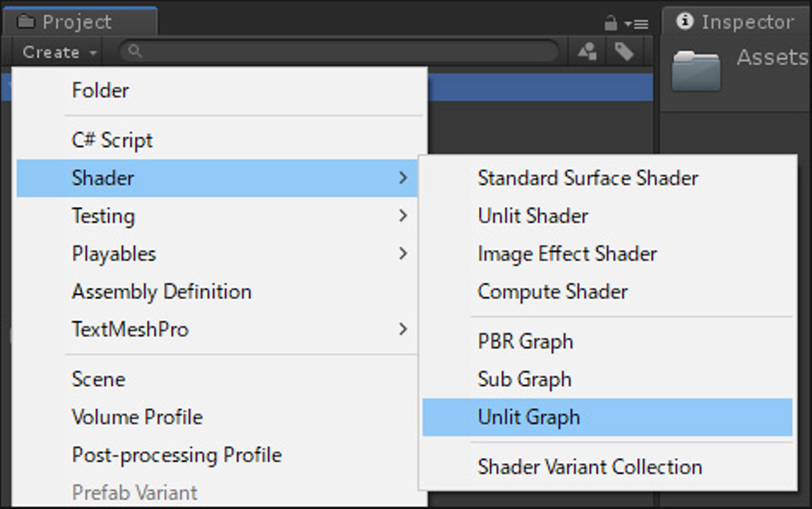Click the Assets folder icon in Inspector

696,71
